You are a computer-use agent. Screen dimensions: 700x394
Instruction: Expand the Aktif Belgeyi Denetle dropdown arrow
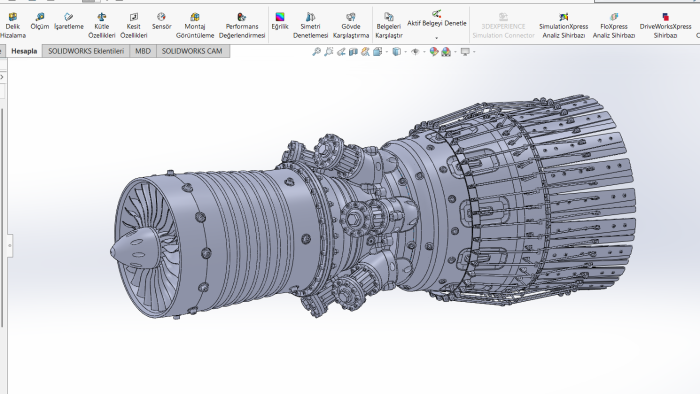(437, 38)
